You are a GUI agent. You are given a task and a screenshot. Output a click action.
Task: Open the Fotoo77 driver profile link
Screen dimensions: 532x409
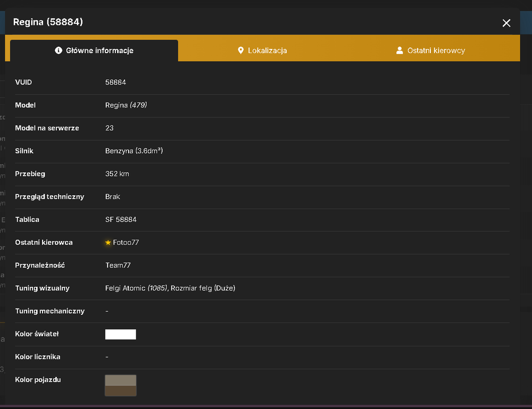[126, 243]
